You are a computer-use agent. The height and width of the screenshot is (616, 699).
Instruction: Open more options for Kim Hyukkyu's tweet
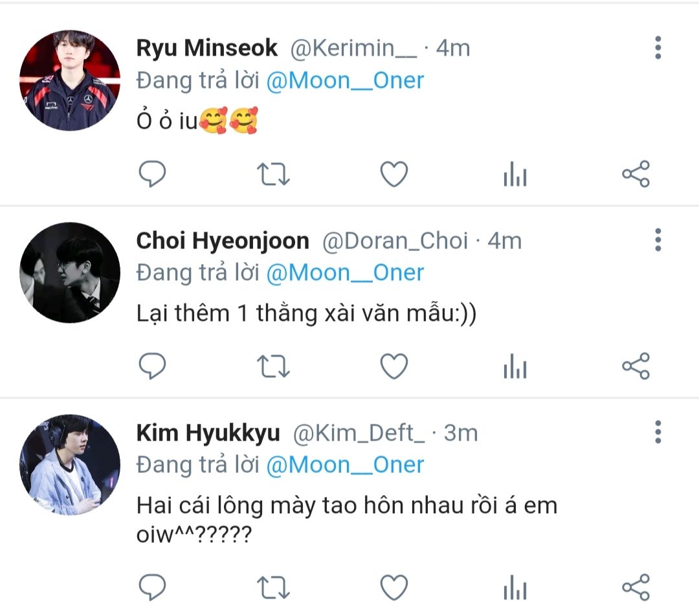point(658,432)
